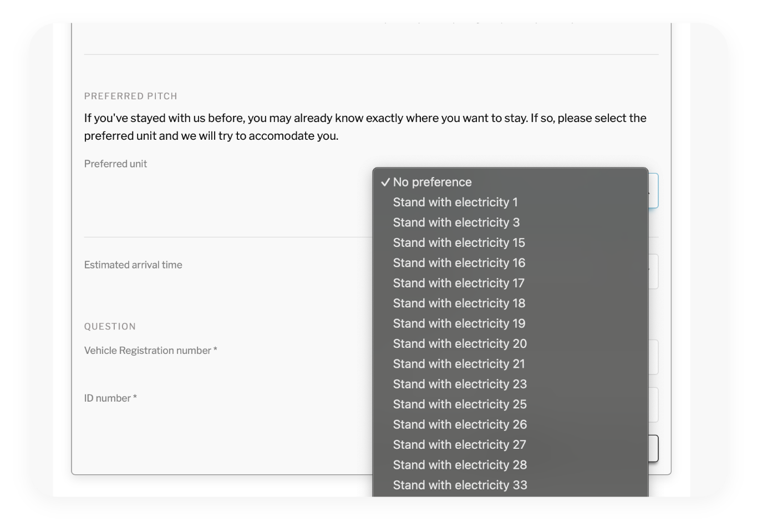Click the Preferred unit dropdown box edge
Viewport: 757px width, 532px height.
coord(653,191)
